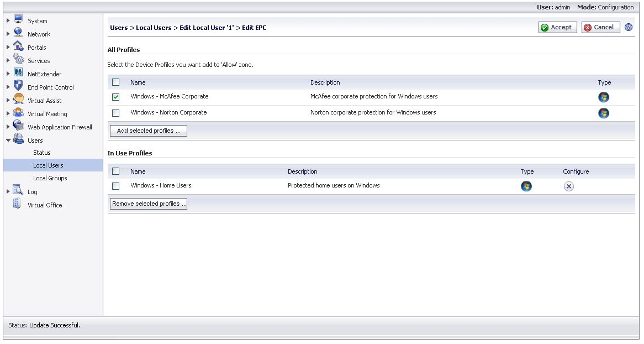Click the NetExtender icon
Image resolution: width=644 pixels, height=344 pixels.
(x=18, y=72)
